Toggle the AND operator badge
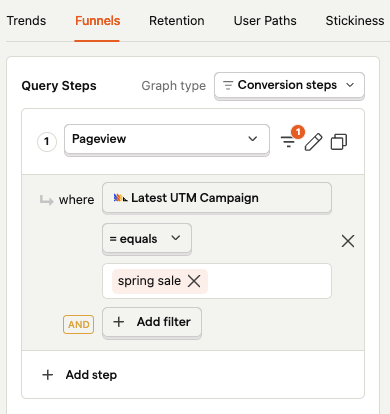This screenshot has width=390, height=414. pos(78,324)
